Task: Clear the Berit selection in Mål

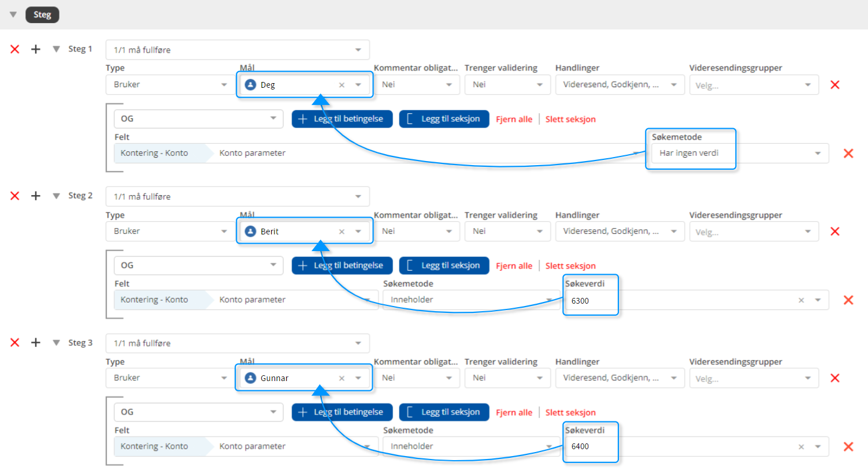Action: point(342,232)
